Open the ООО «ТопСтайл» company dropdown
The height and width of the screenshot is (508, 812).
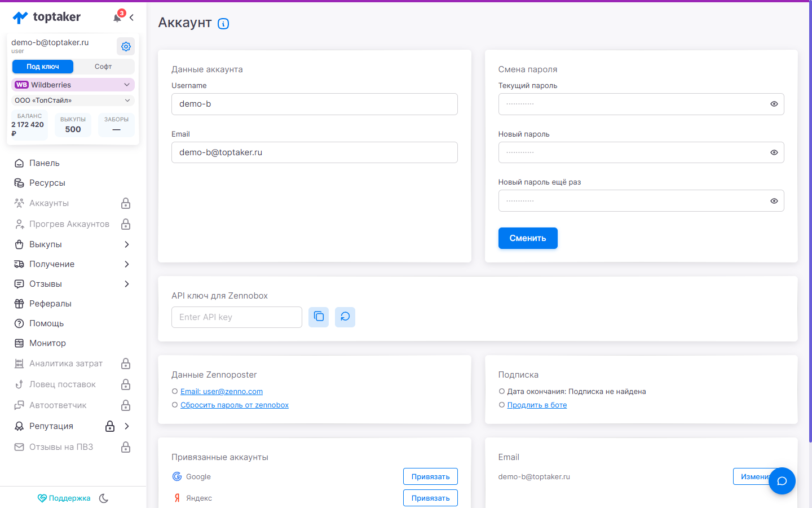tap(73, 100)
